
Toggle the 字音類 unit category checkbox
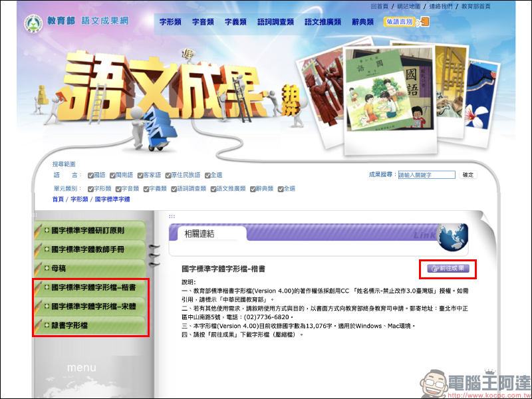[118, 189]
